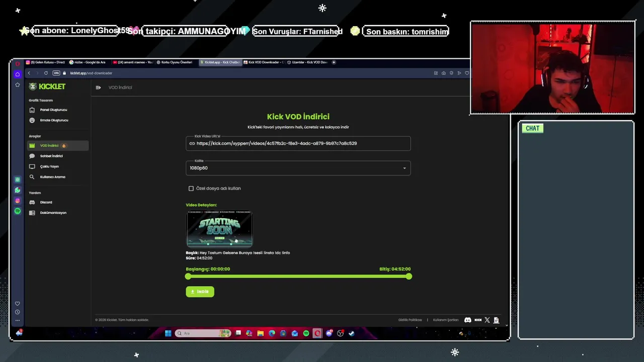Open Instagram from Opera sidebar
The height and width of the screenshot is (362, 644).
(x=17, y=201)
